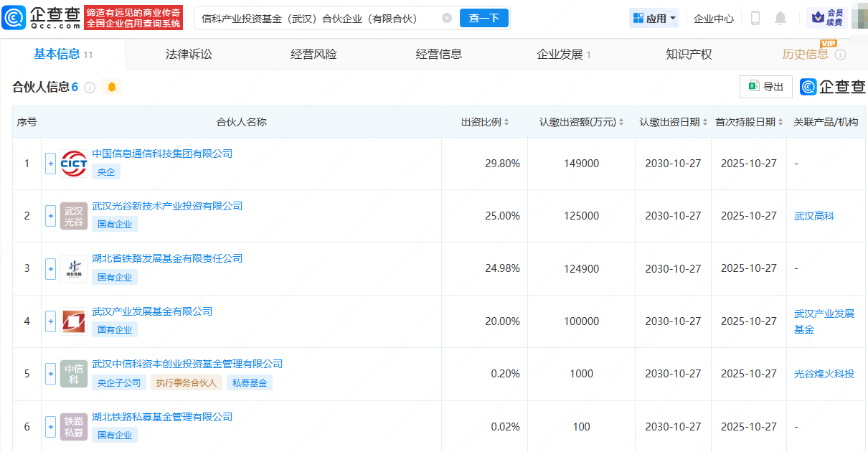Click the CICT company logo
The height and width of the screenshot is (452, 868).
74,164
